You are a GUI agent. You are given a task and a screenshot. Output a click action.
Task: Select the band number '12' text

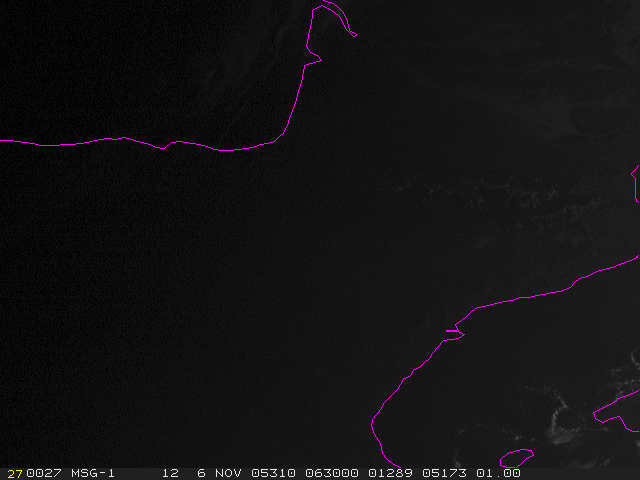[x=170, y=473]
